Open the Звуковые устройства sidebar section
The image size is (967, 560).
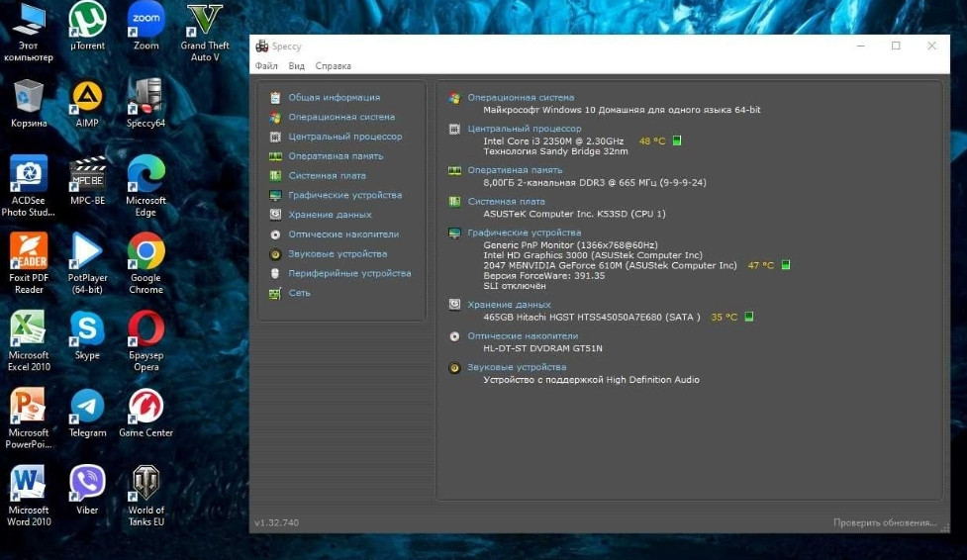tap(338, 254)
